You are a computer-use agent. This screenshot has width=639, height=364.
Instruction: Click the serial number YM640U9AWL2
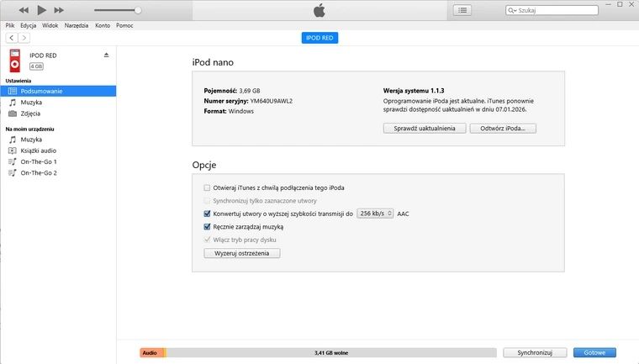tap(272, 101)
